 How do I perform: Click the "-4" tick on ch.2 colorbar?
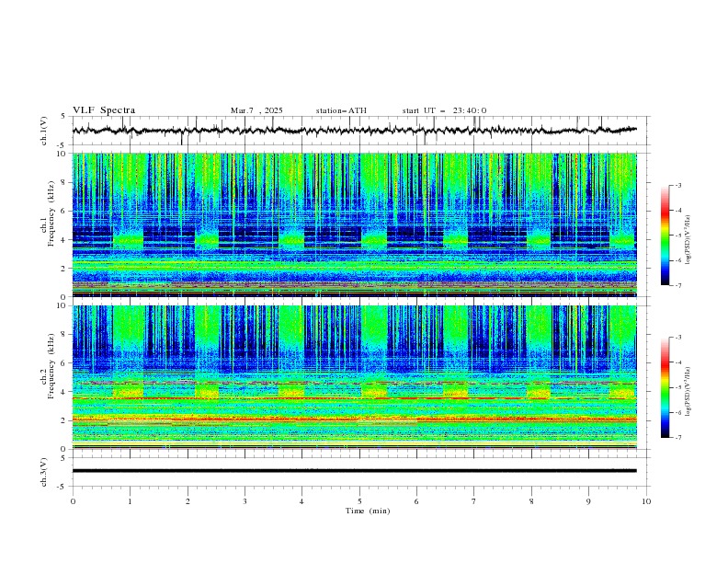click(x=678, y=362)
